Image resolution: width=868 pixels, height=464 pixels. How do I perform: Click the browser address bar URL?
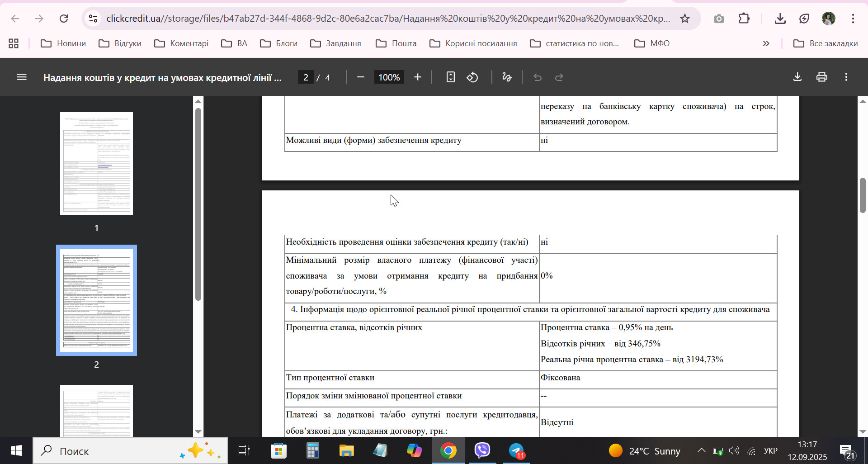(388, 19)
